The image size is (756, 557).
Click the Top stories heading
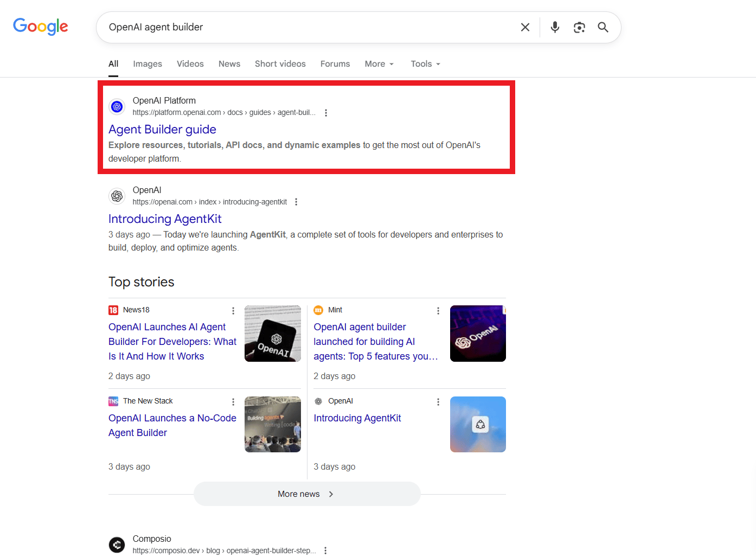(142, 282)
